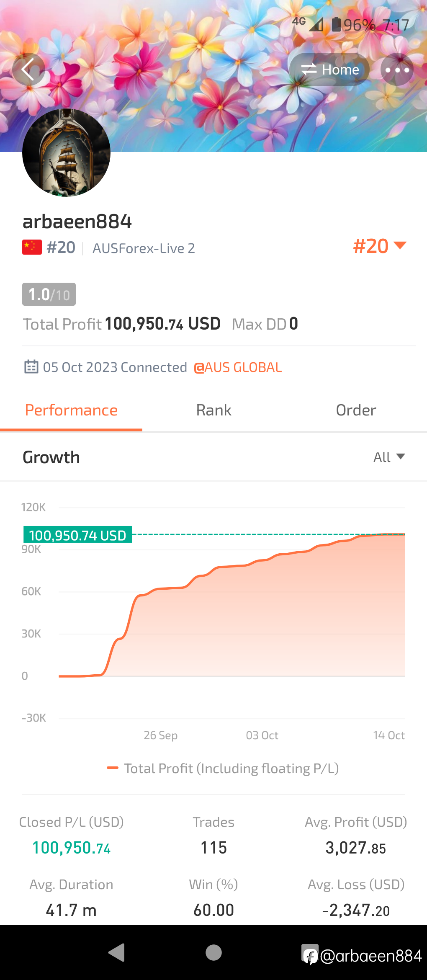Screen dimensions: 427x980
Task: Open the All time range dropdown
Action: click(x=388, y=457)
